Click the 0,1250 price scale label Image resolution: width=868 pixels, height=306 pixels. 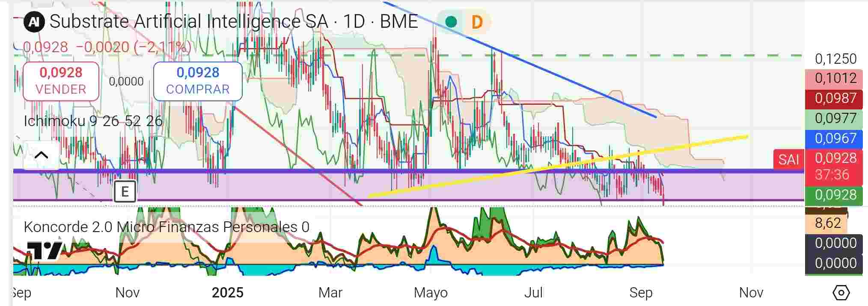click(x=835, y=59)
